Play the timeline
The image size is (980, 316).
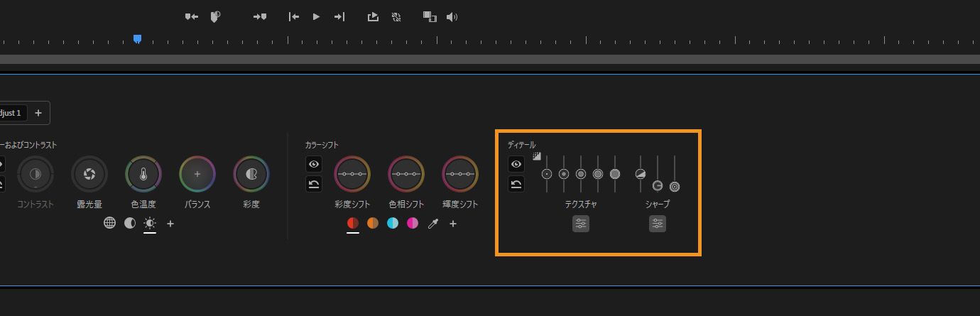[x=316, y=16]
